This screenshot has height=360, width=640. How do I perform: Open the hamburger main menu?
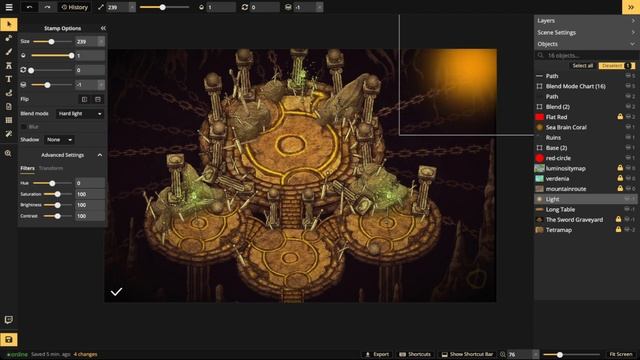coord(9,7)
